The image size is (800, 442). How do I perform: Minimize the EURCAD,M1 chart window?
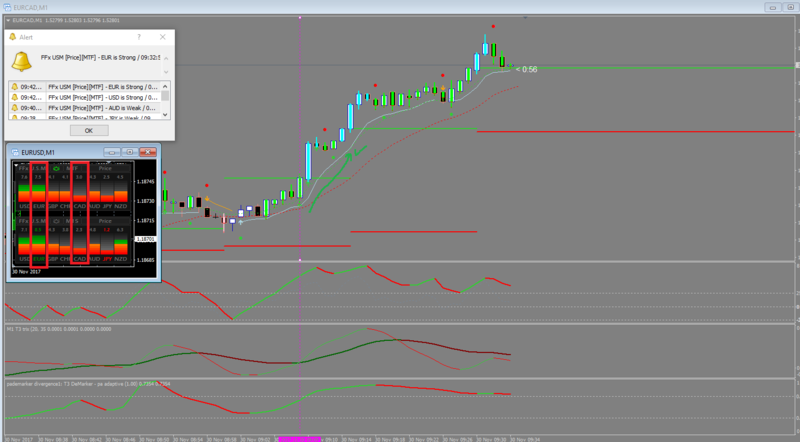772,7
